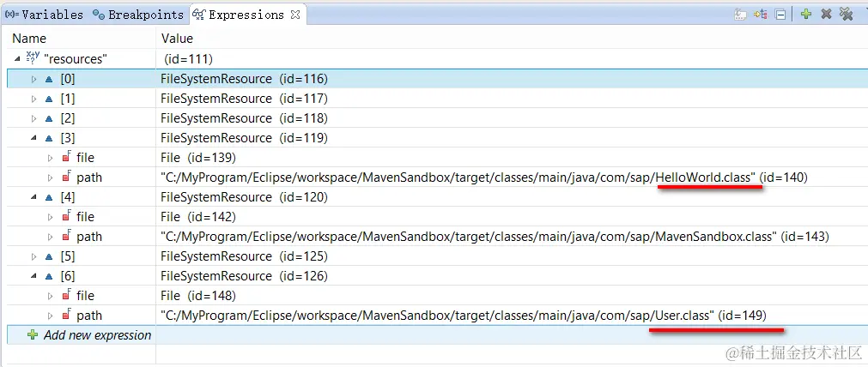The image size is (868, 367).
Task: Select value "File (id=139)"
Action: 198,158
